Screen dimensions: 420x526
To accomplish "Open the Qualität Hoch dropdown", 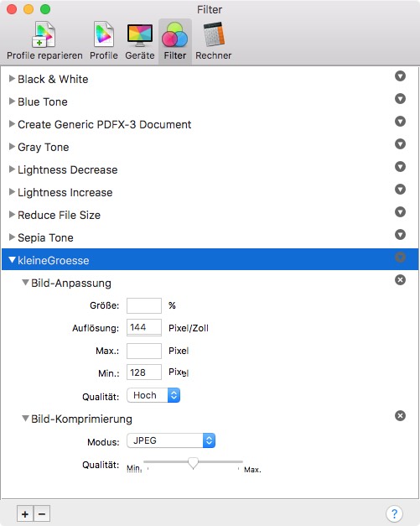I will click(x=153, y=395).
